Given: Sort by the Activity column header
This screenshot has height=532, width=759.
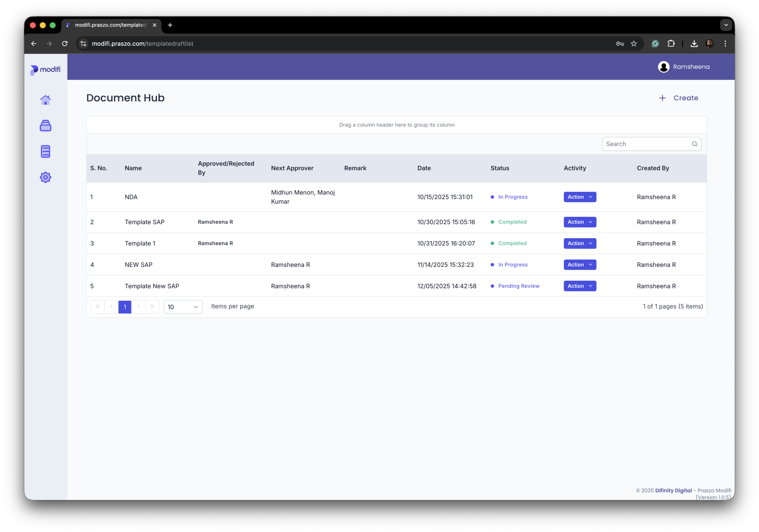Looking at the screenshot, I should tap(575, 168).
